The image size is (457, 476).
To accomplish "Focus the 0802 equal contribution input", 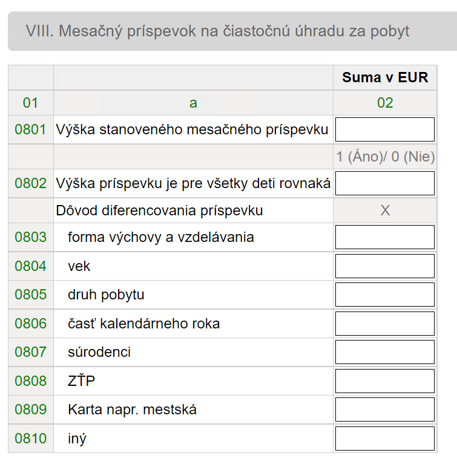I will click(x=385, y=183).
